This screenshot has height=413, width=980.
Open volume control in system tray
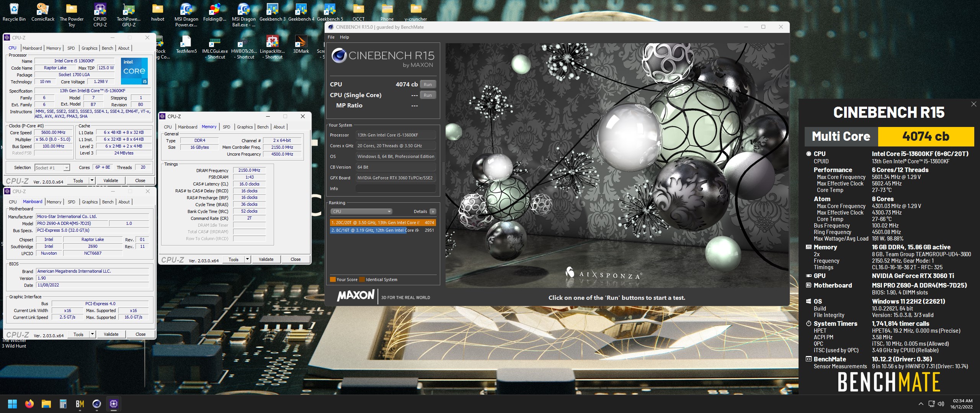(941, 404)
